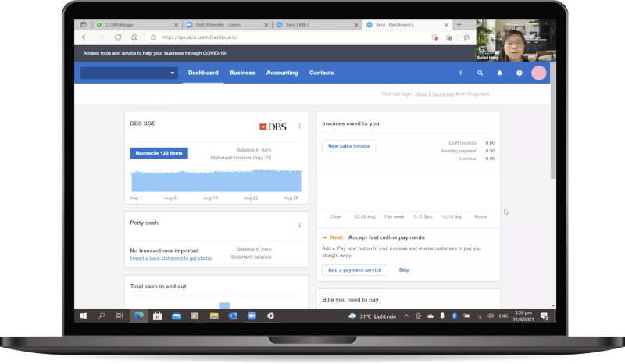The height and width of the screenshot is (364, 625).
Task: Open the DBS SGD account options menu
Action: pos(300,127)
